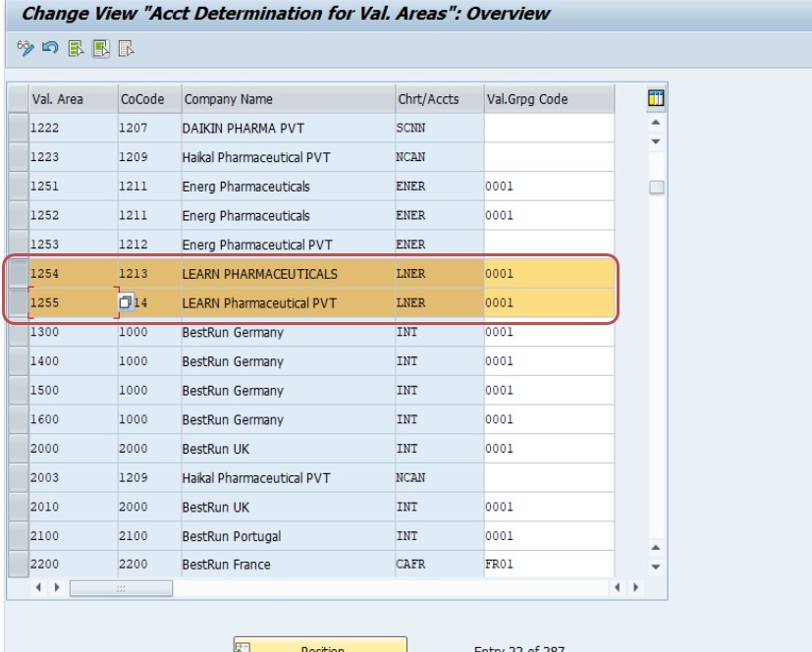Viewport: 812px width, 652px height.
Task: Click the Val.Grpg Code column header
Action: [550, 98]
